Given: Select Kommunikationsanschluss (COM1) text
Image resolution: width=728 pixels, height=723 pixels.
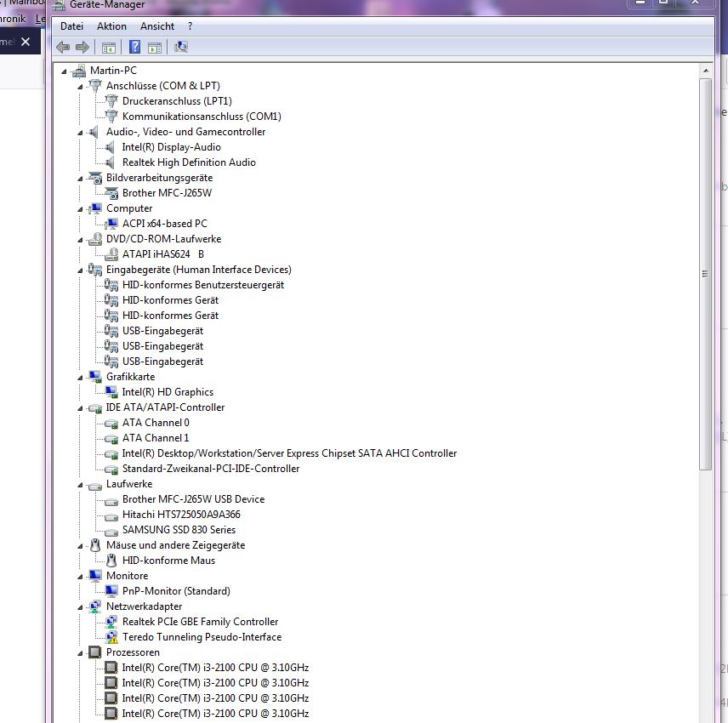Looking at the screenshot, I should click(202, 116).
